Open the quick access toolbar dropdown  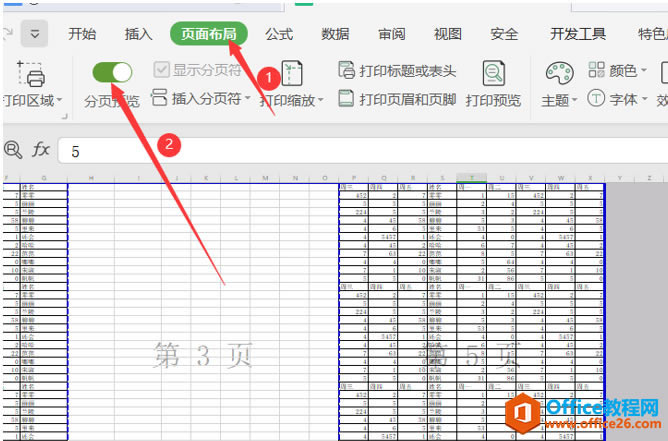35,34
